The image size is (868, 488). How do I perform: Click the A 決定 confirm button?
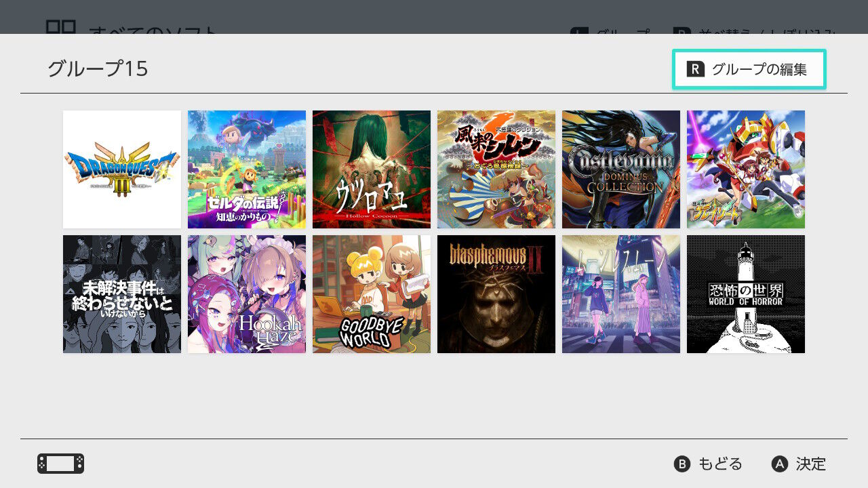tap(799, 464)
